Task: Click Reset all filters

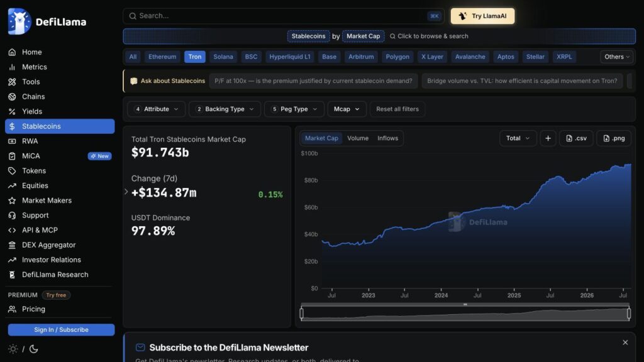Action: (397, 109)
